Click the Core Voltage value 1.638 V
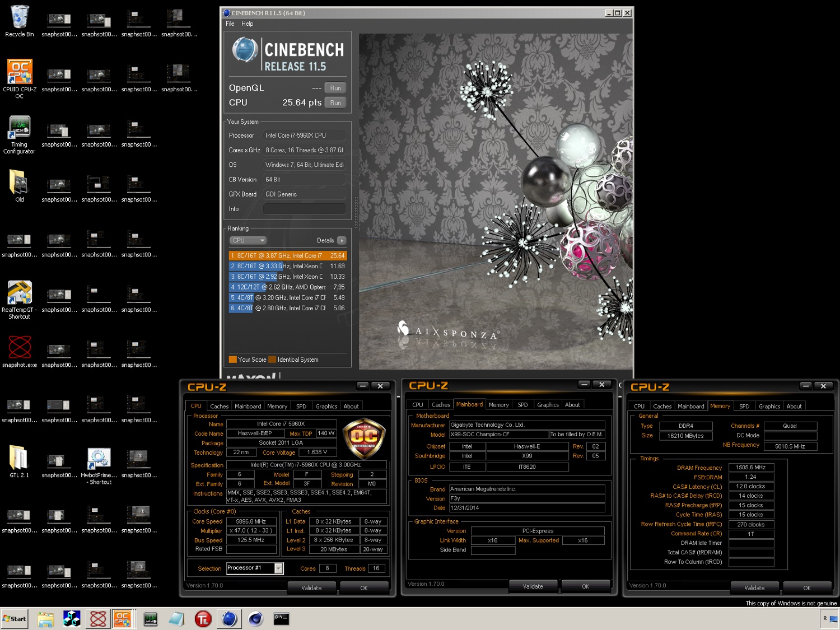Screen dimensions: 840x630 [317, 452]
